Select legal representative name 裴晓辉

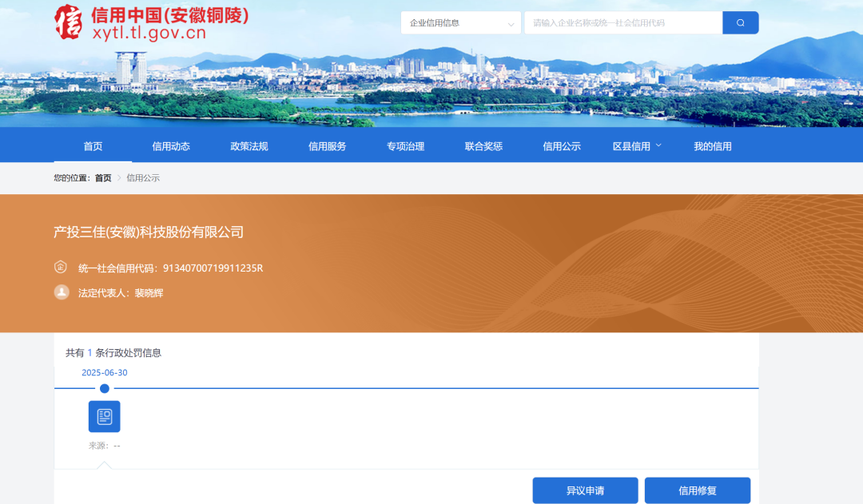(149, 292)
